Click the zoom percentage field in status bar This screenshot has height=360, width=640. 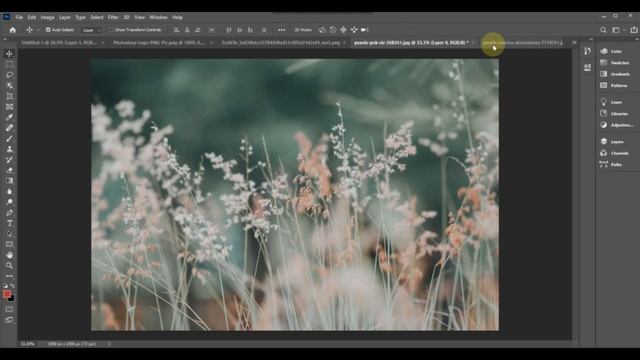click(x=28, y=344)
